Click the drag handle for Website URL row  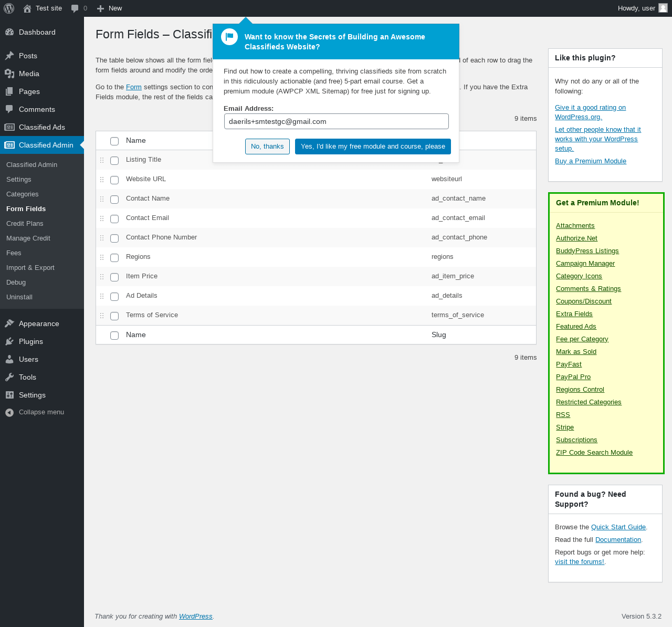[x=102, y=180]
